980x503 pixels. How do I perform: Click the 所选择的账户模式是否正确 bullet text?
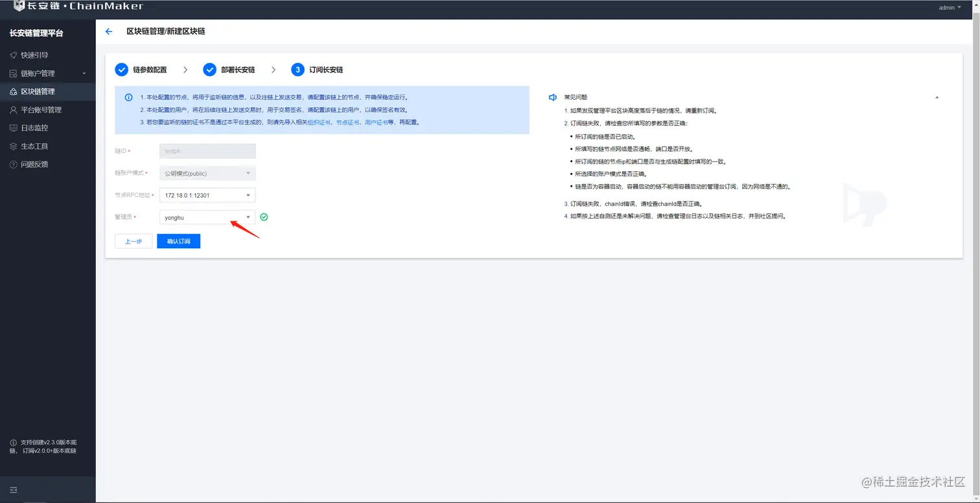click(611, 174)
